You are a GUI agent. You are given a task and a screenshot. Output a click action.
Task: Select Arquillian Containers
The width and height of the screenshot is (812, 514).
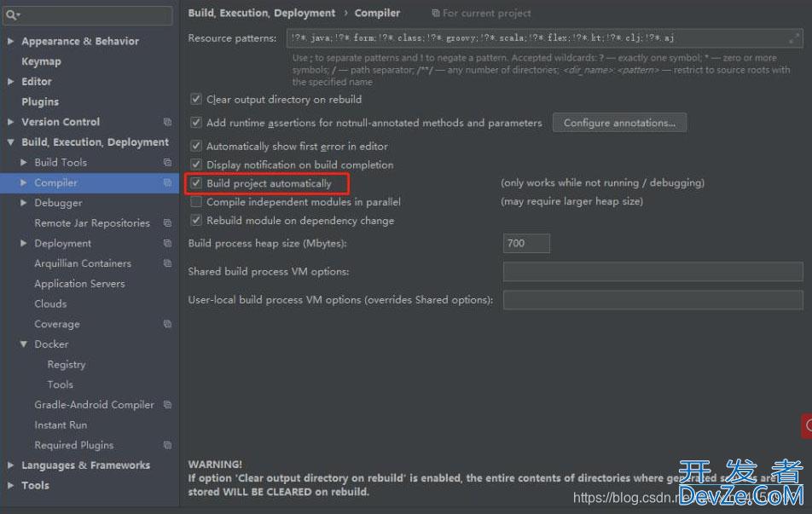point(83,263)
